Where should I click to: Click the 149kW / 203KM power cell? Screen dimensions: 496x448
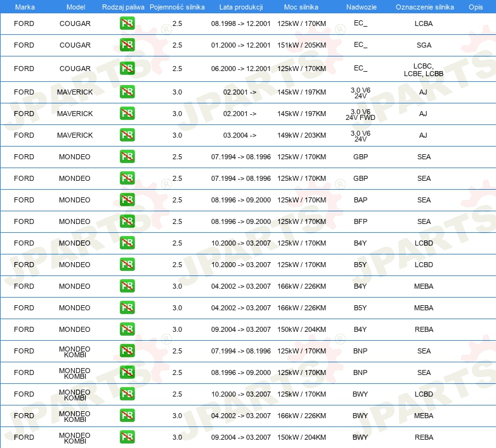pos(301,135)
